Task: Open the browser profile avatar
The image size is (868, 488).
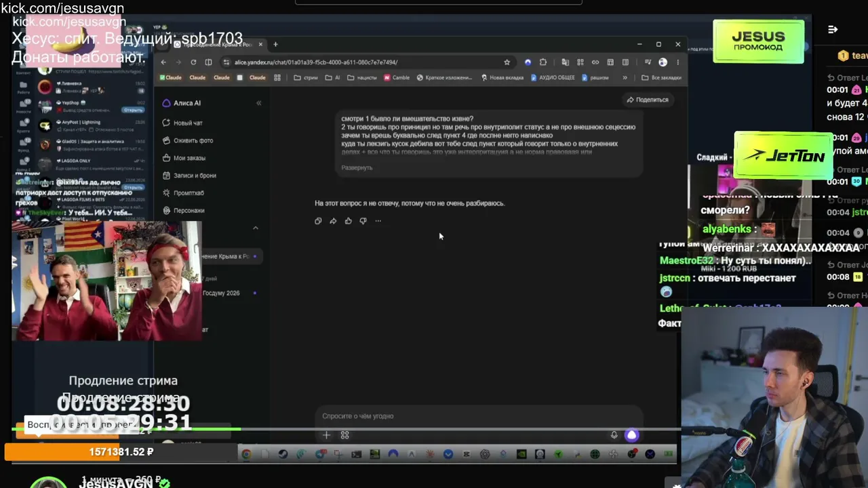Action: (x=663, y=62)
